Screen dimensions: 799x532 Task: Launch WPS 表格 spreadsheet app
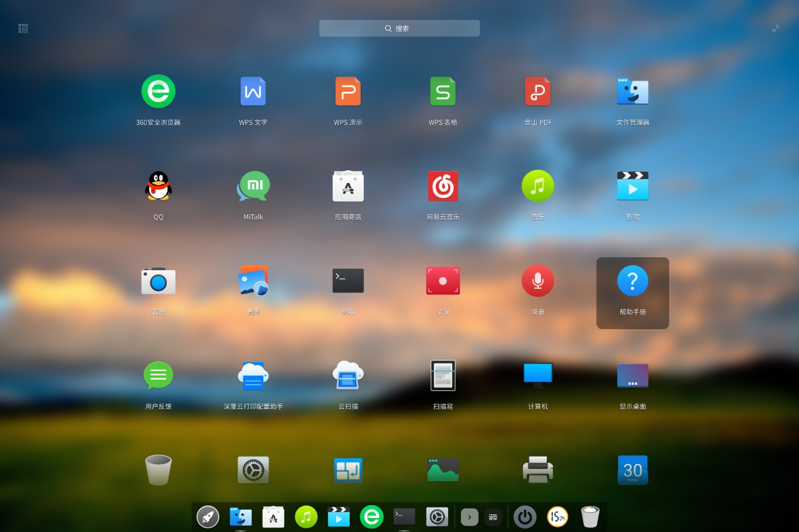[x=443, y=91]
